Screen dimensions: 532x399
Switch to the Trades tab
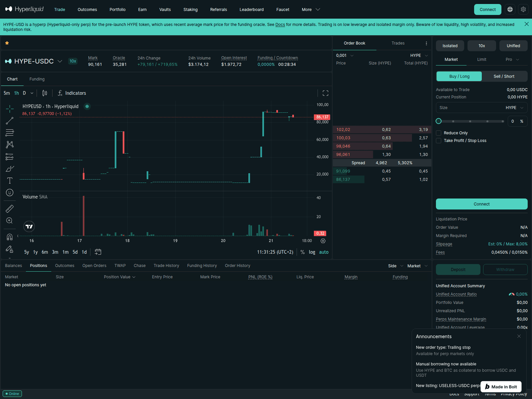(398, 43)
